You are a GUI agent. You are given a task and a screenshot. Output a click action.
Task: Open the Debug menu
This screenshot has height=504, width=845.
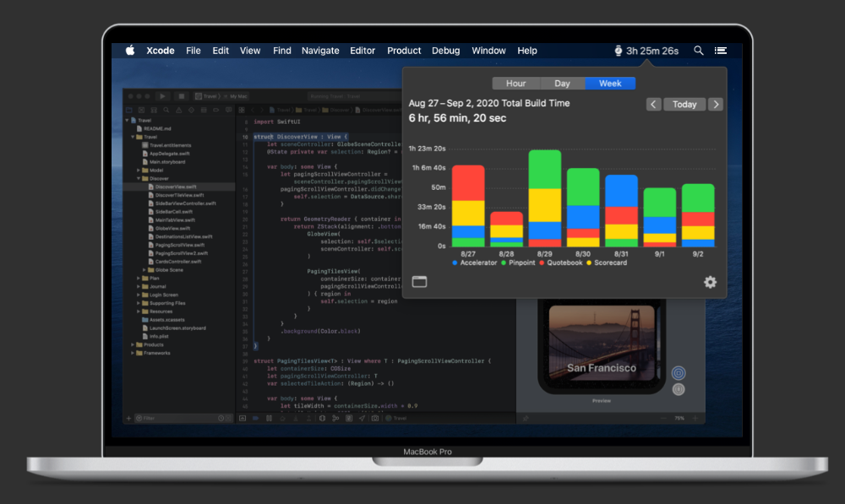point(445,51)
